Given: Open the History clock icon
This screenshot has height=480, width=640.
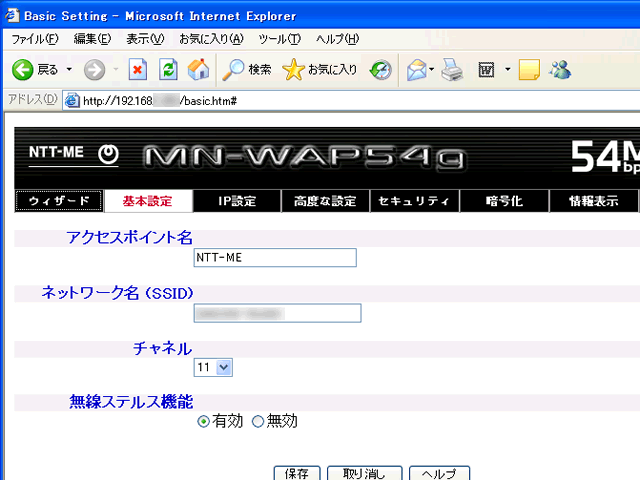Looking at the screenshot, I should (380, 70).
